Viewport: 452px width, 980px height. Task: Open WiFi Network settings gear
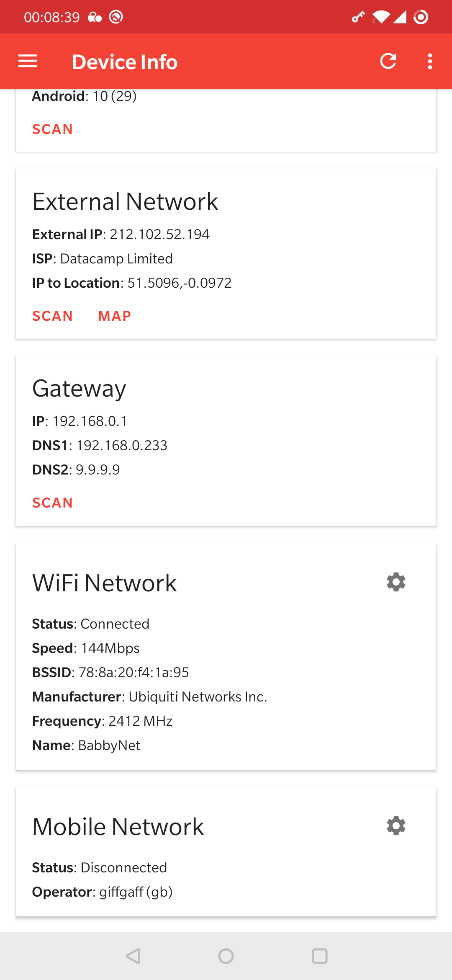[396, 582]
